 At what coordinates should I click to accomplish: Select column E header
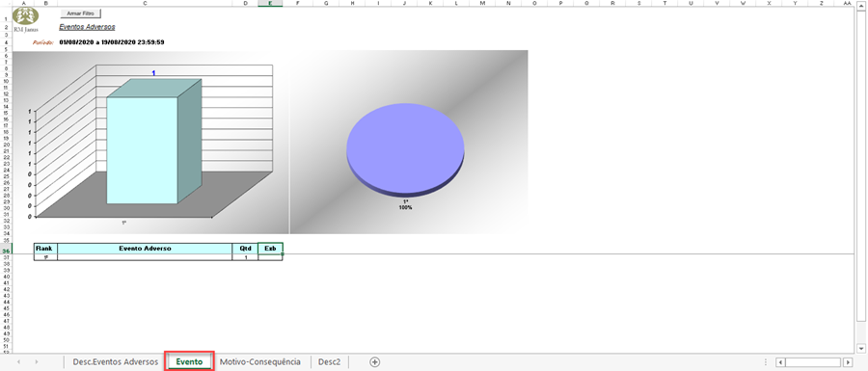[270, 3]
